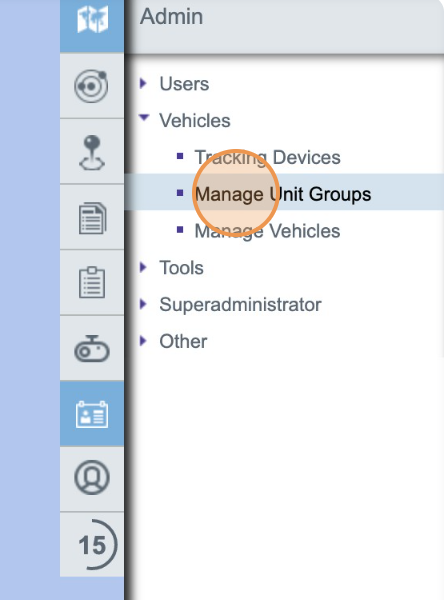Select the map pin location icon
This screenshot has width=446, height=600.
point(92,152)
